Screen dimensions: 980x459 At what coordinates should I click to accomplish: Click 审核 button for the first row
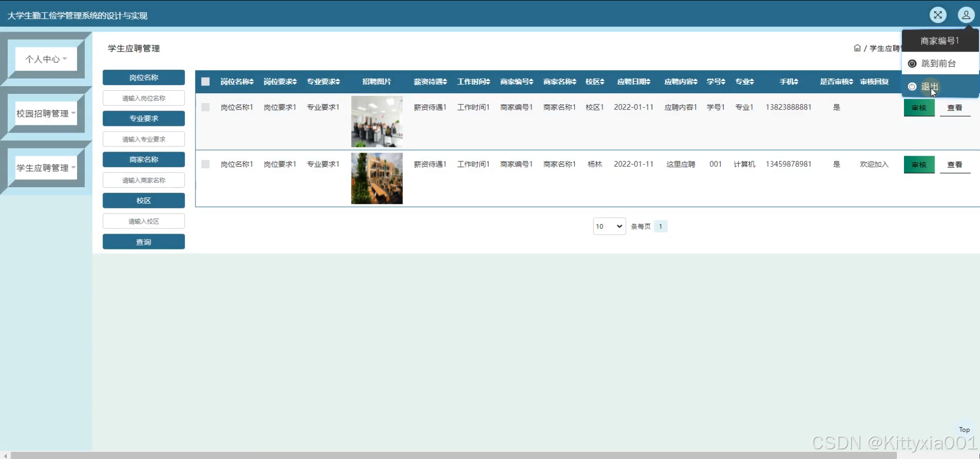919,108
